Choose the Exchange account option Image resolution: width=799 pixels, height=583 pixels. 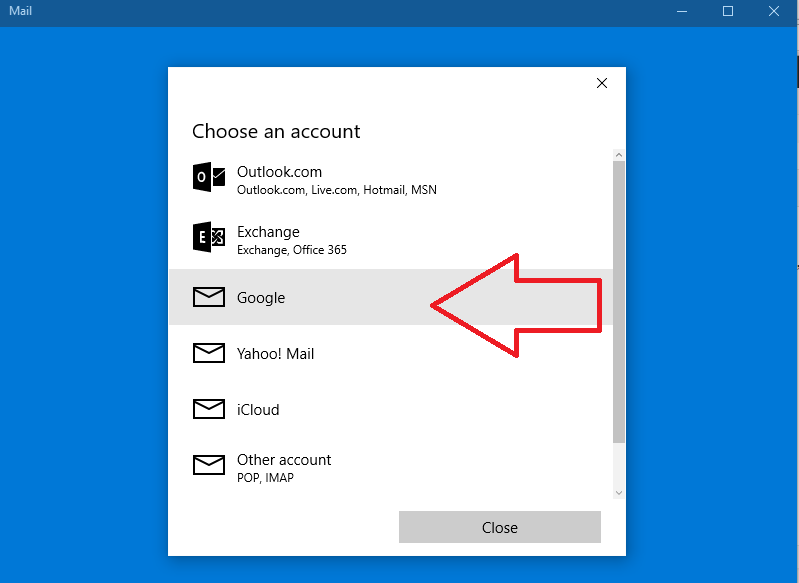(x=391, y=239)
